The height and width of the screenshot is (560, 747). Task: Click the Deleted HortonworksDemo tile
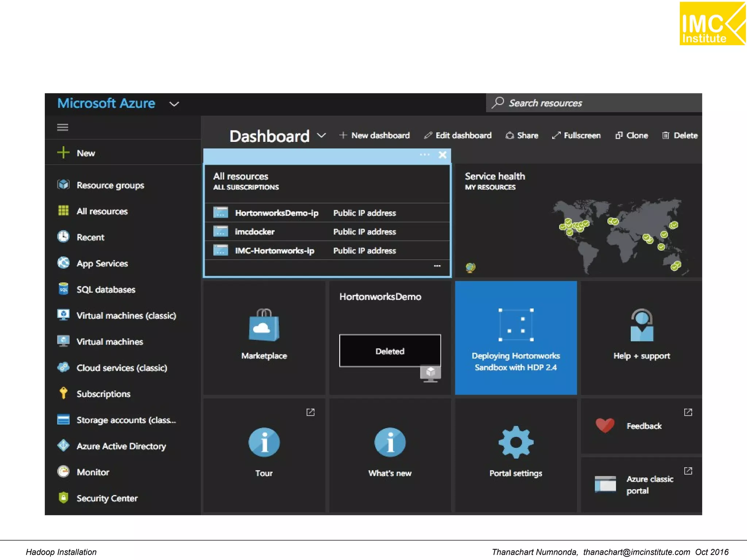point(390,338)
